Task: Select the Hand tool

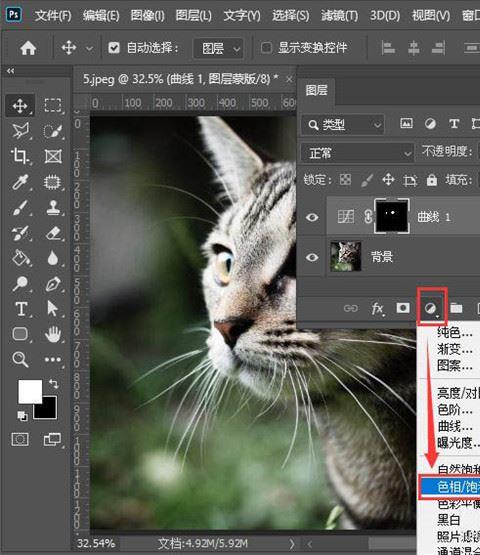Action: [x=53, y=334]
